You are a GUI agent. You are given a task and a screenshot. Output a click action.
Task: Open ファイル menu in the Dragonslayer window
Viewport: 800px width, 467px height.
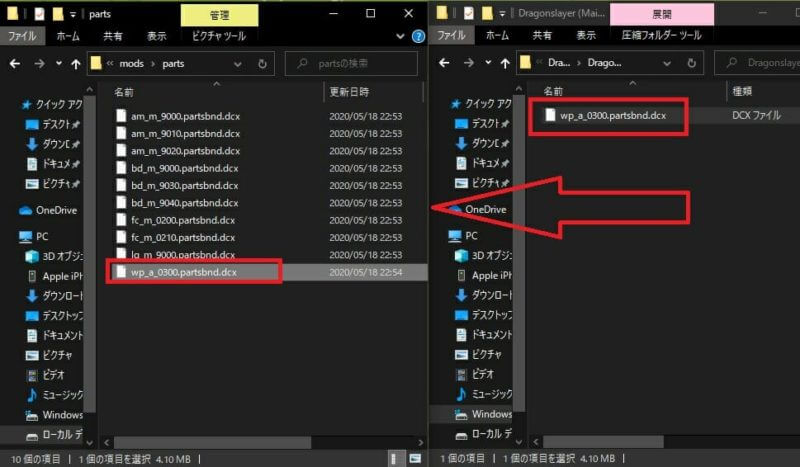pyautogui.click(x=452, y=35)
